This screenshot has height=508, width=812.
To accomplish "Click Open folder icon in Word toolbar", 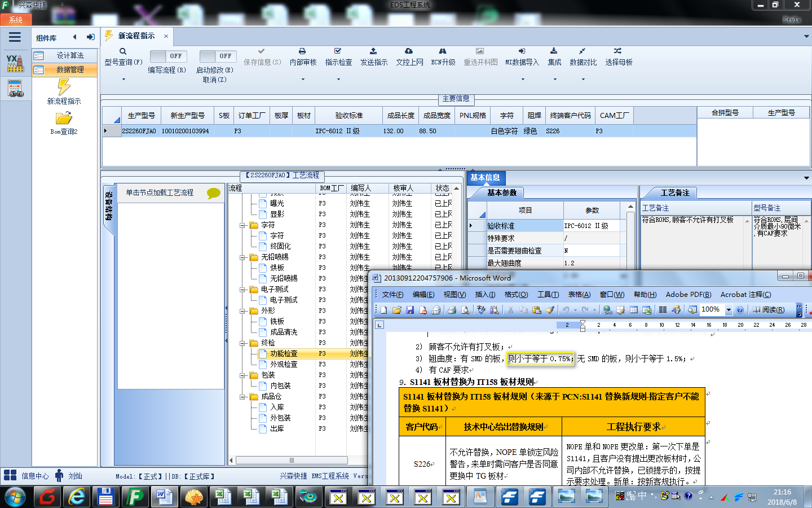I will [397, 310].
